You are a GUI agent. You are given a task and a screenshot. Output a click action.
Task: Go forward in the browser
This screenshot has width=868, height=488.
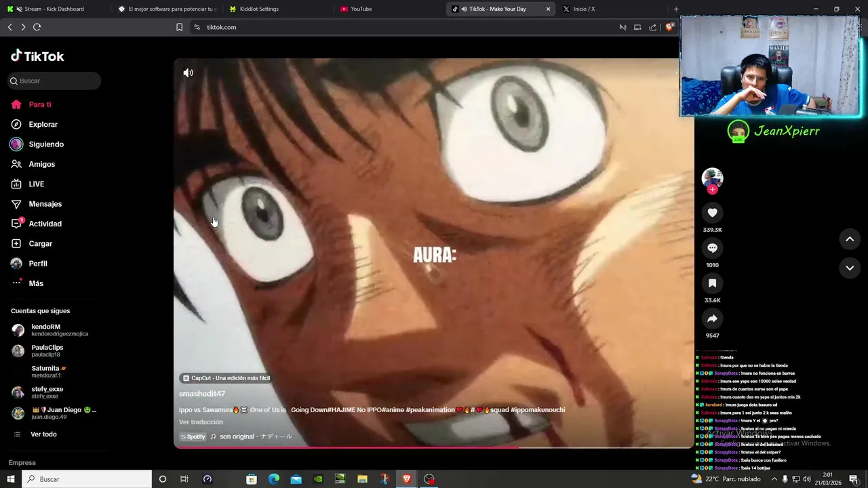click(x=23, y=27)
